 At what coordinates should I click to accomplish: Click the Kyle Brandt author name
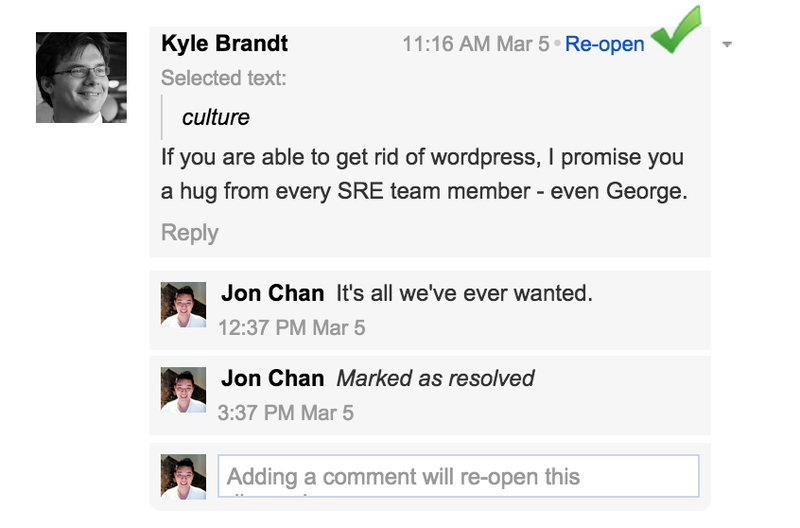(x=224, y=43)
